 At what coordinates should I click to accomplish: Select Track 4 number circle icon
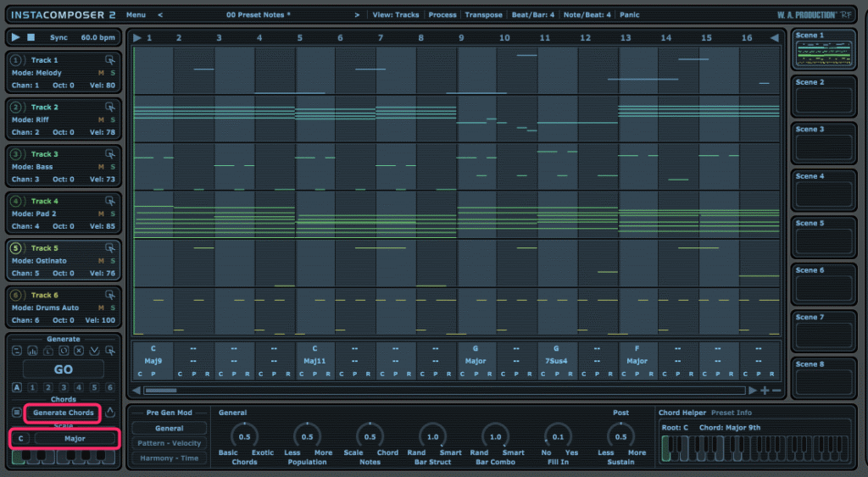tap(16, 201)
